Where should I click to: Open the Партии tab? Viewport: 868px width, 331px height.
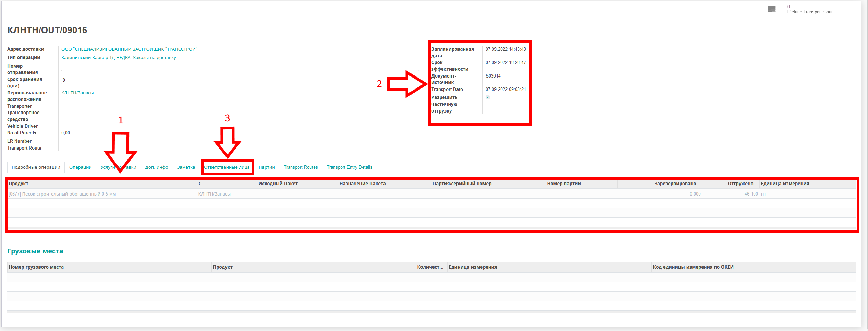click(x=267, y=167)
